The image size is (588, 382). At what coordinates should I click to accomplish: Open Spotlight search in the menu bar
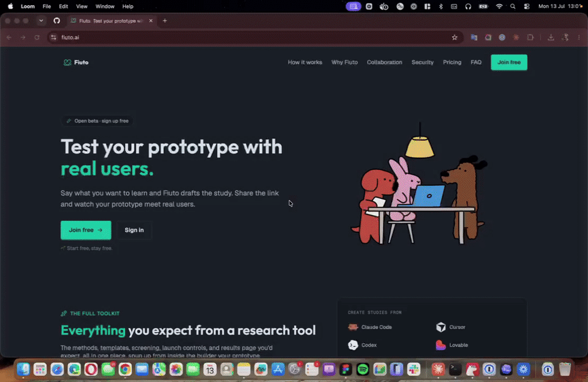click(513, 6)
